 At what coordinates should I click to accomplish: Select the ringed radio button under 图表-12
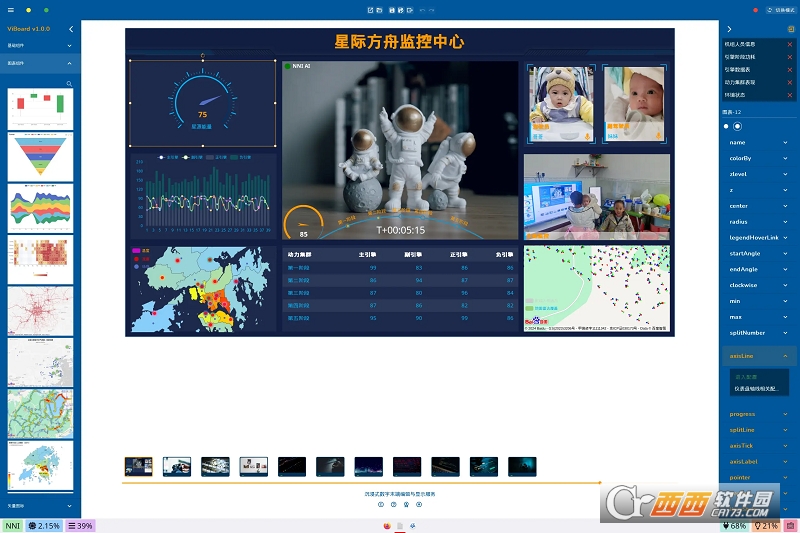[737, 126]
